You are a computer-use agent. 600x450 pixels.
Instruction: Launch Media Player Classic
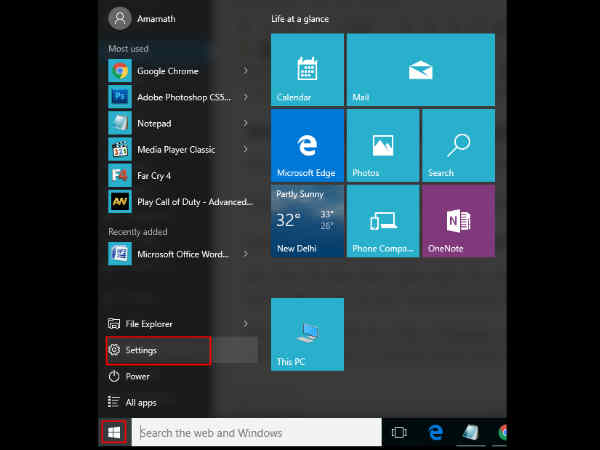coord(178,149)
